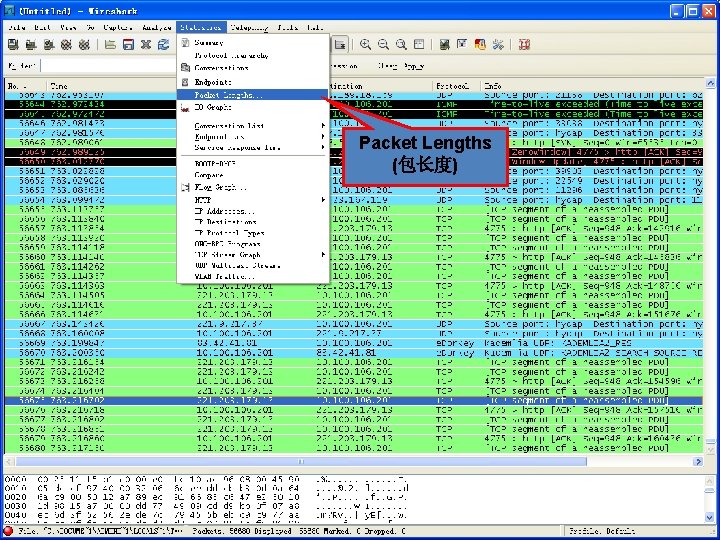Open the Help lifebuoy toolbar icon

click(x=524, y=45)
